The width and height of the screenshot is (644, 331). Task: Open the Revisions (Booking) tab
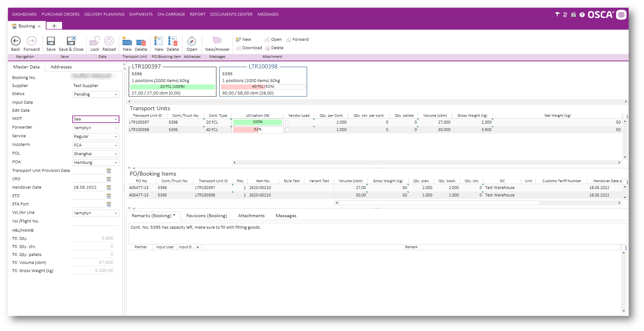[x=206, y=215]
